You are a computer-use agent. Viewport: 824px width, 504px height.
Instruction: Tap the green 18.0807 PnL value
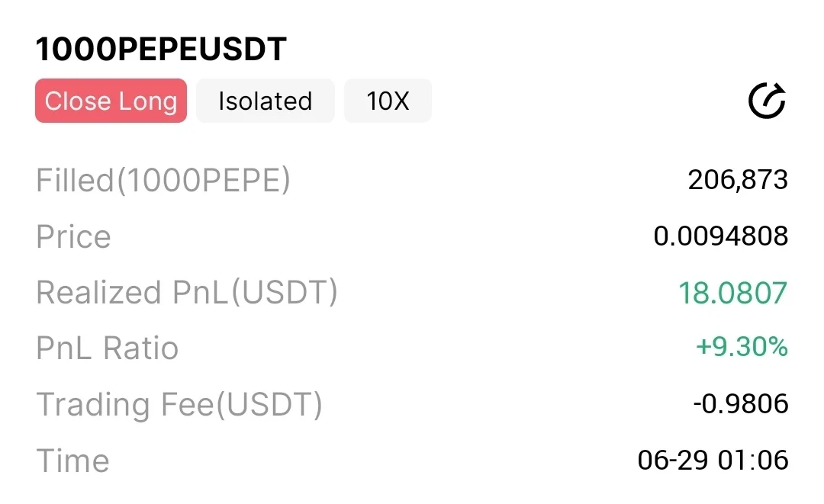coord(732,293)
